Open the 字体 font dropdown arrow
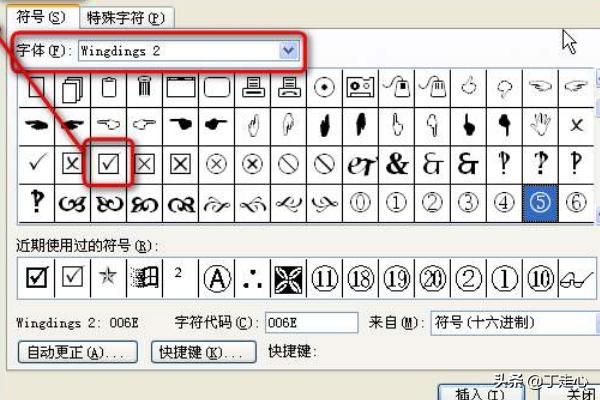 click(x=289, y=51)
